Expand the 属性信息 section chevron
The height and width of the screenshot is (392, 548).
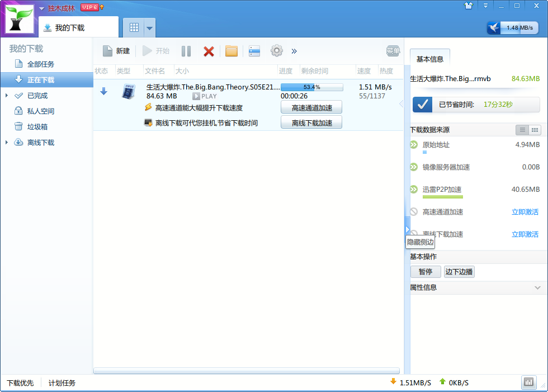537,288
